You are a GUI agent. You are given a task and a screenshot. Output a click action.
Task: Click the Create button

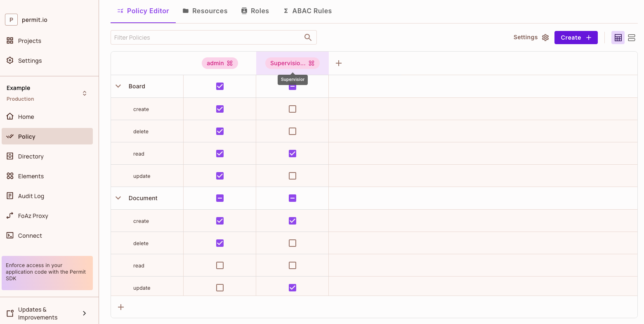click(576, 37)
